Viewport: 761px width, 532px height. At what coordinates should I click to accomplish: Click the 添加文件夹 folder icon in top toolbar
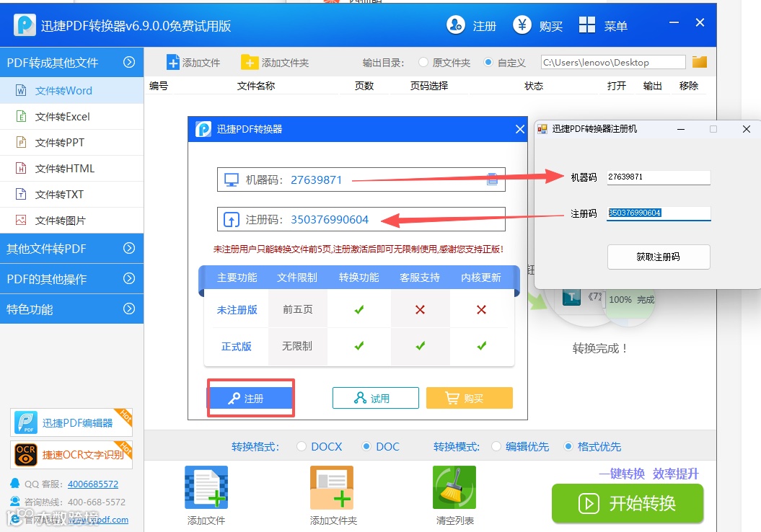pyautogui.click(x=250, y=63)
